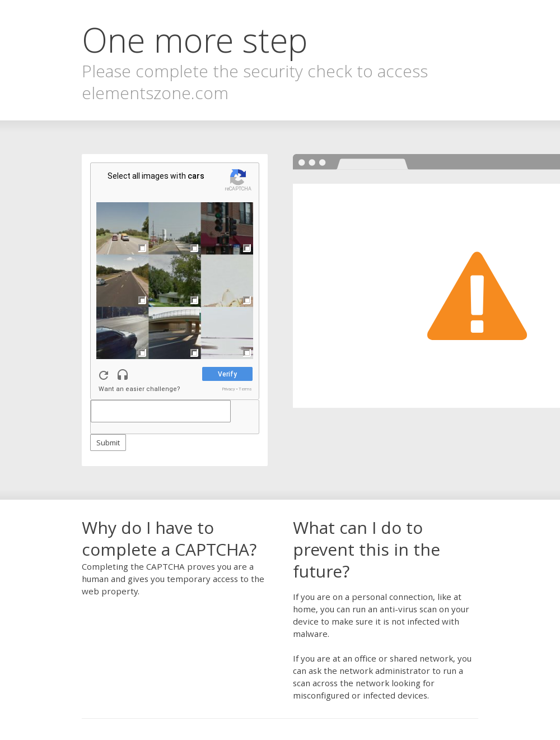Click the 'If you are on a personal connection' paragraph
Screen dimensions: 560x740
pos(381,616)
